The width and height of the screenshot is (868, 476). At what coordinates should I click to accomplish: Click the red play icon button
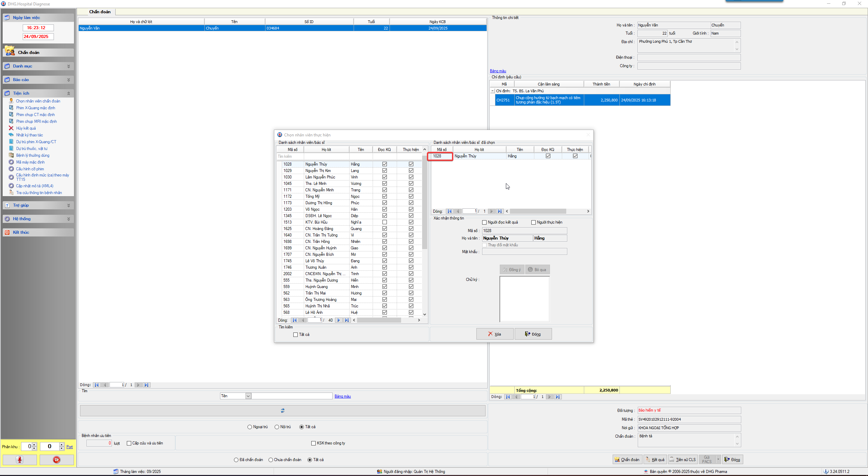tap(57, 459)
